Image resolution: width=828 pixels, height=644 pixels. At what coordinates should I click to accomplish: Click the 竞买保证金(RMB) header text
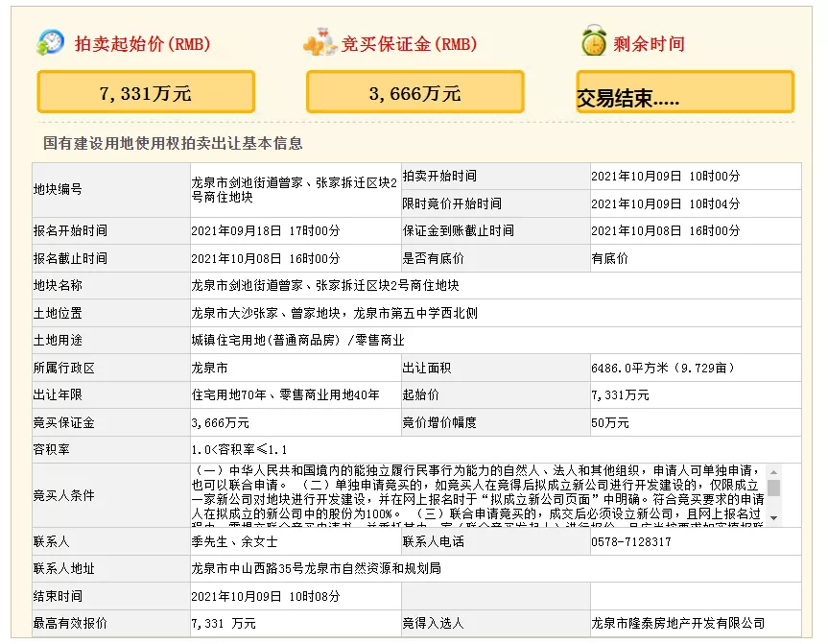coord(410,44)
